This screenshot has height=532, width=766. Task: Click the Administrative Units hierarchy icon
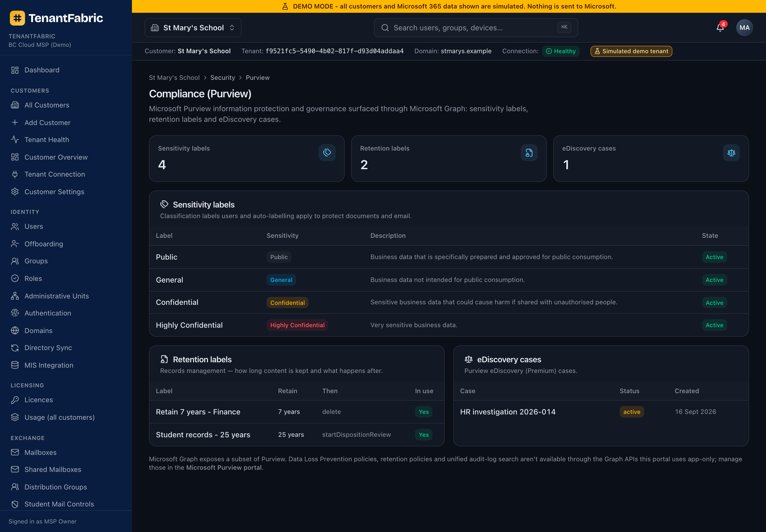coord(15,296)
